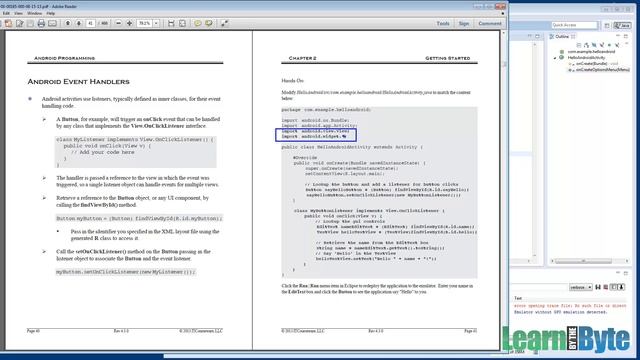Select the Java perspective button in Eclipse
The image size is (640, 360).
pyautogui.click(x=622, y=25)
